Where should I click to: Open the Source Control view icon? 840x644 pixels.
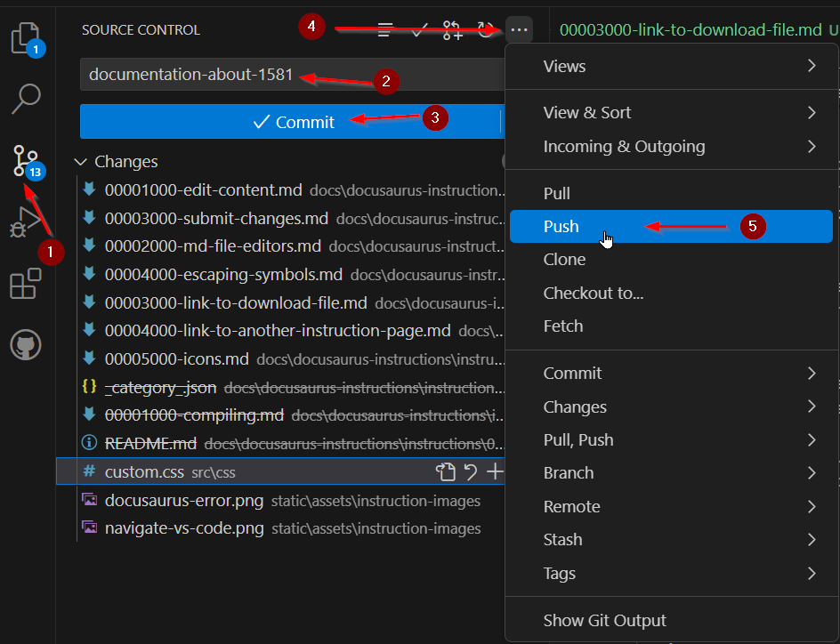point(26,161)
